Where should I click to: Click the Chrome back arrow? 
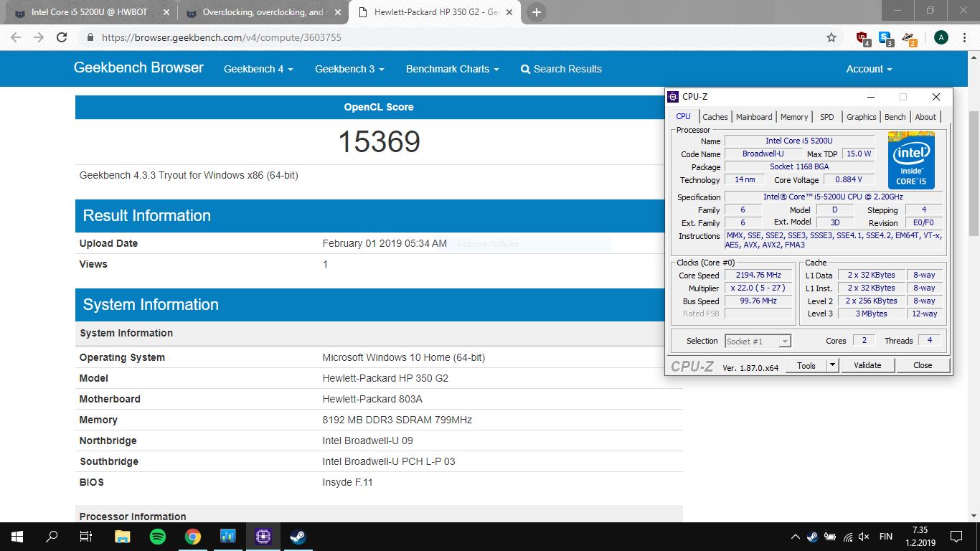(x=16, y=37)
